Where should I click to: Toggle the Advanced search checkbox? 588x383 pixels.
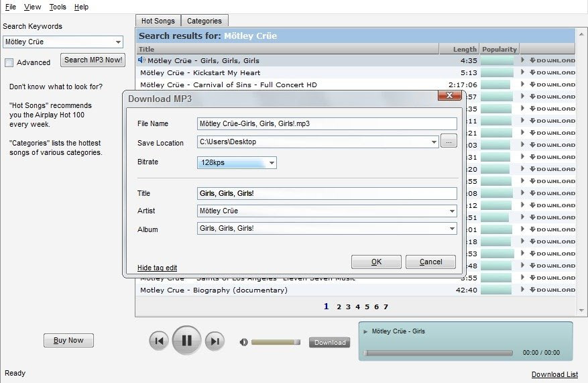point(9,62)
